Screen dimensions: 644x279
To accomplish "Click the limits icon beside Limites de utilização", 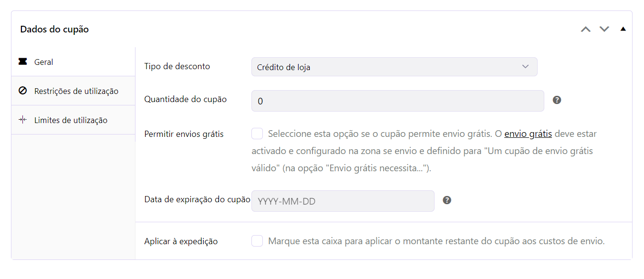I will pos(22,120).
